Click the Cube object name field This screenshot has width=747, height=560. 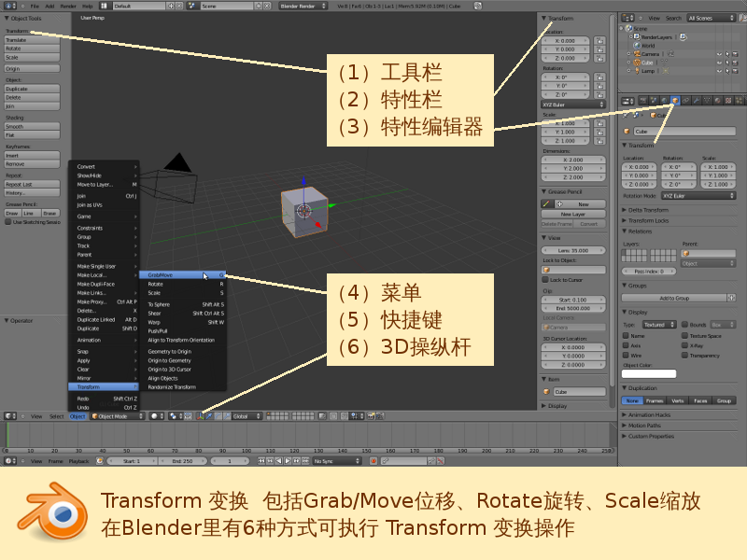(684, 131)
